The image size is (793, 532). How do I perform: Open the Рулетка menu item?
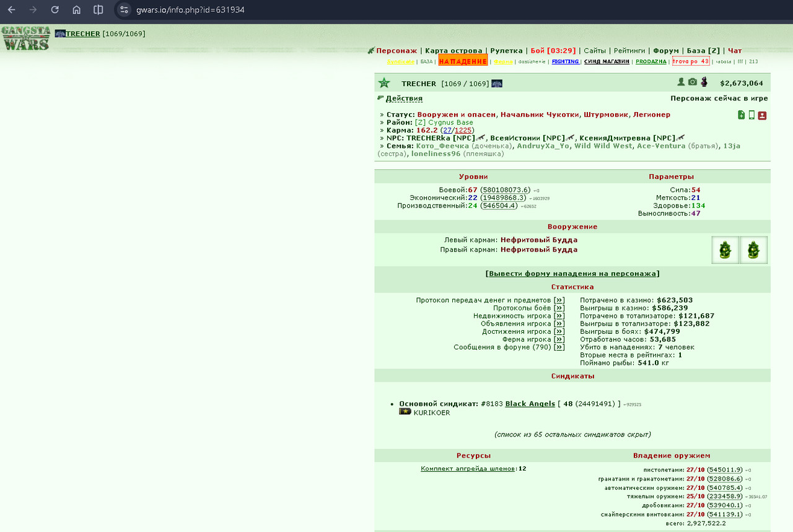(506, 51)
